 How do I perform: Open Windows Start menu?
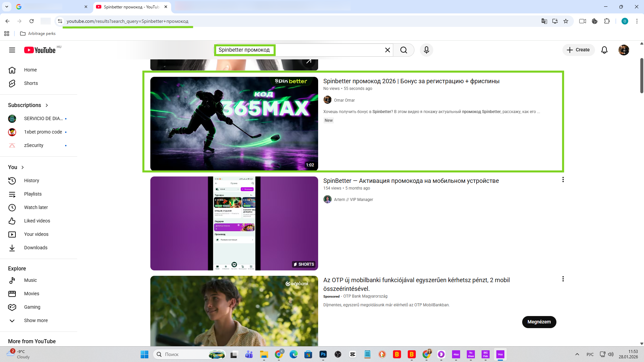(145, 354)
